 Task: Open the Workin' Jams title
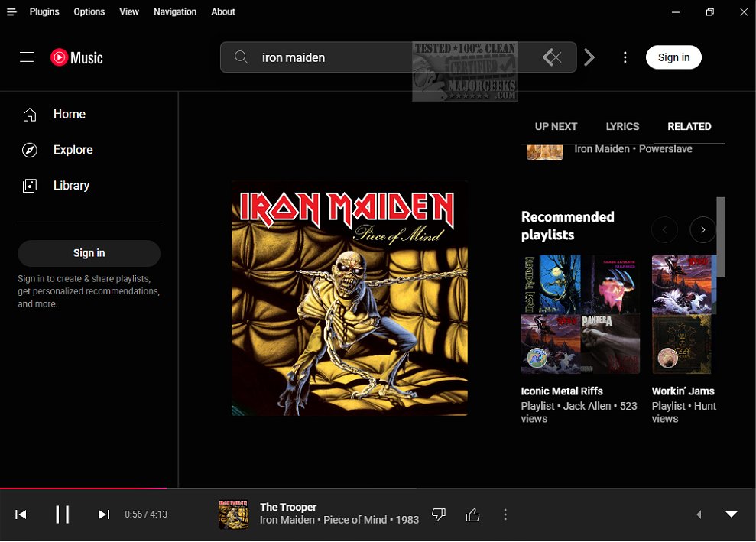683,391
